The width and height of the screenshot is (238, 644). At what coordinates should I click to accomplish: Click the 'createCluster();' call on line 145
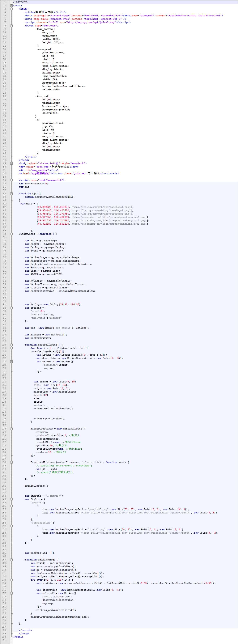click(x=37, y=486)
